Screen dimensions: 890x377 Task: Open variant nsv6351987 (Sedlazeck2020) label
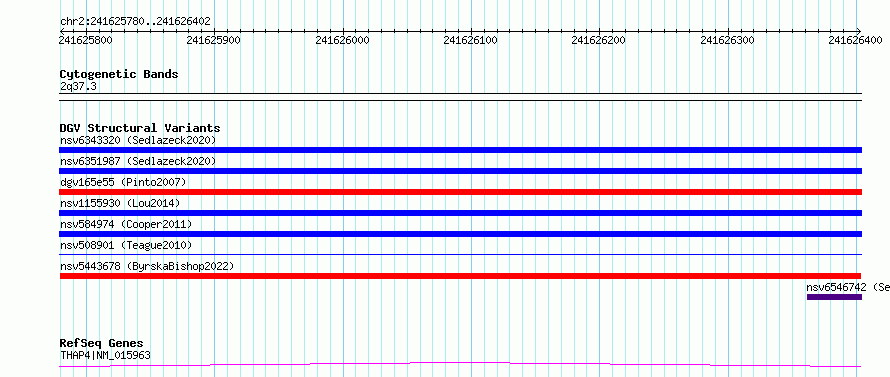point(138,161)
